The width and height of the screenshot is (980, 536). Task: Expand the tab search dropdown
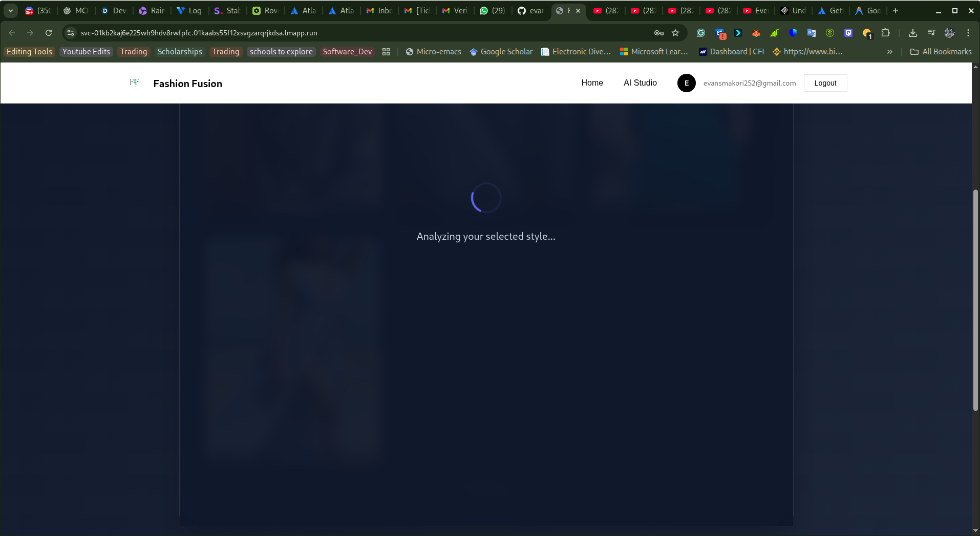point(11,10)
